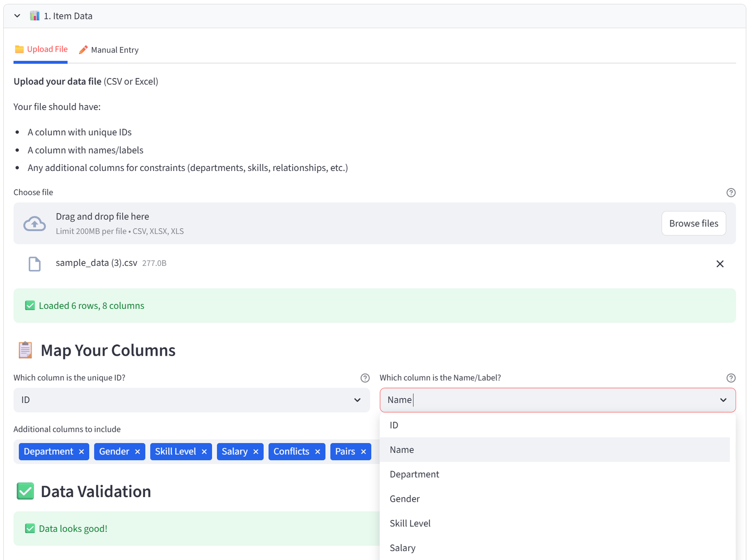Collapse the 1. Item Data section
This screenshot has width=752, height=560.
pyautogui.click(x=17, y=16)
